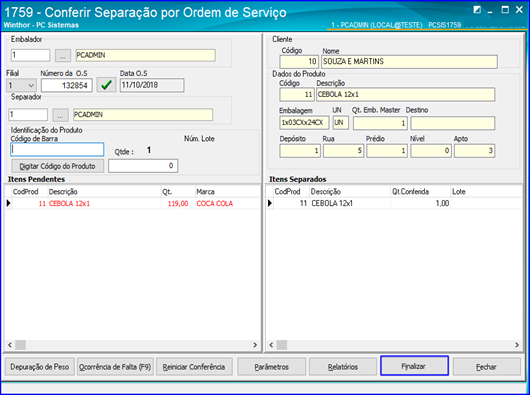Click the Embalador name field PCADMIN
This screenshot has height=395, width=530.
click(145, 55)
